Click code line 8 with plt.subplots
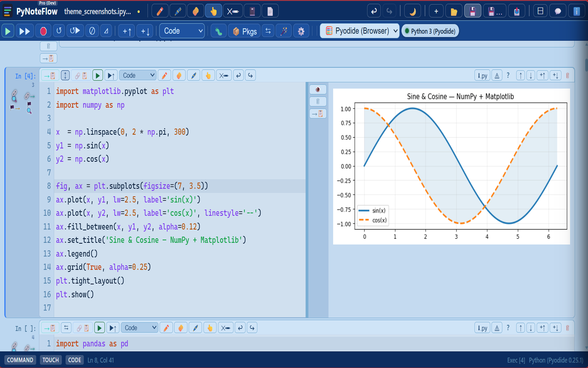The height and width of the screenshot is (368, 588). click(180, 186)
